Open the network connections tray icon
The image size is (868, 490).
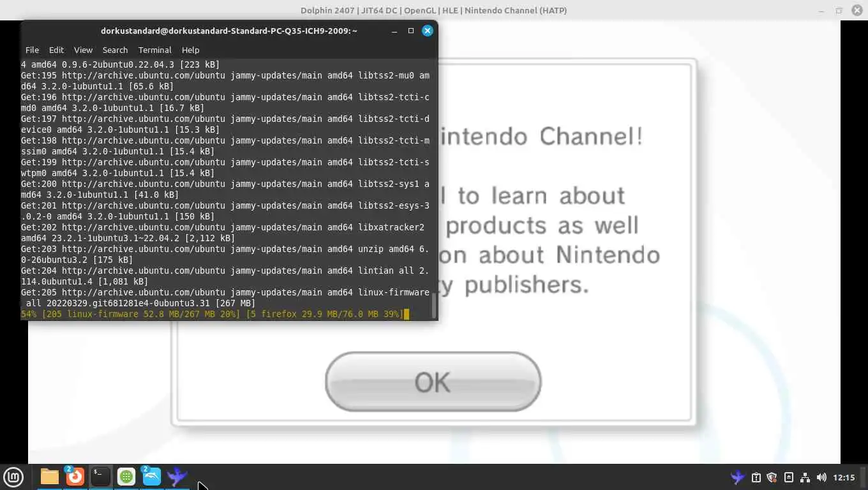click(805, 477)
